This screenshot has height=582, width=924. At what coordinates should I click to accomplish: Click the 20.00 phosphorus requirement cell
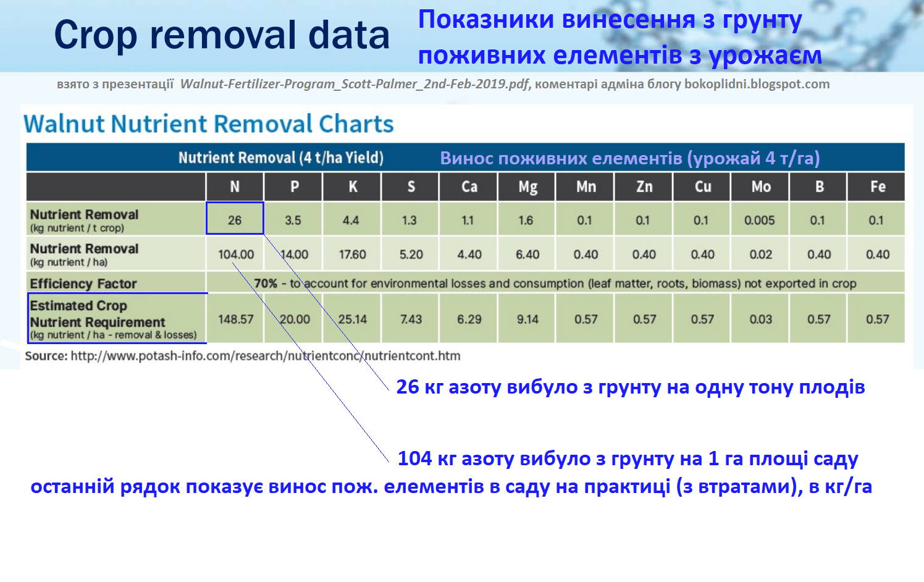293,319
